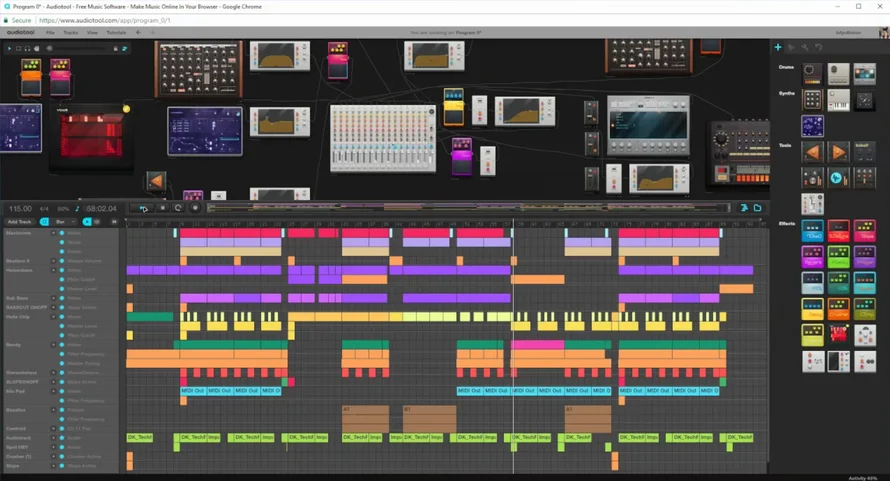The height and width of the screenshot is (481, 890).
Task: Click the record button in the transport
Action: pyautogui.click(x=195, y=209)
